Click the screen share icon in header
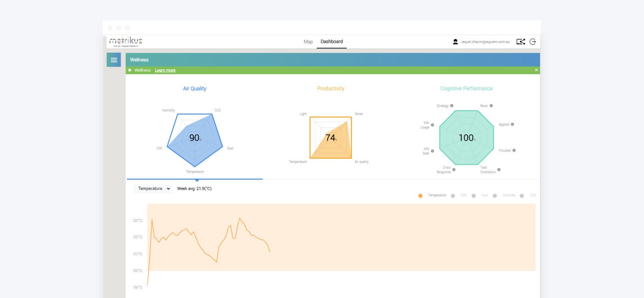 (x=520, y=42)
